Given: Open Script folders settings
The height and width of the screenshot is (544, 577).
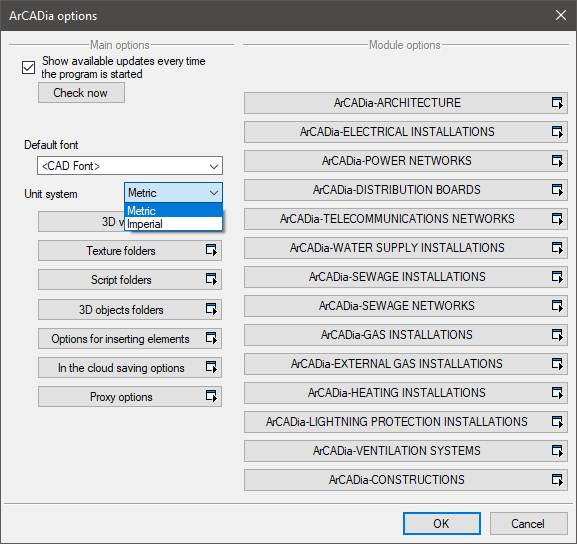Looking at the screenshot, I should (130, 280).
